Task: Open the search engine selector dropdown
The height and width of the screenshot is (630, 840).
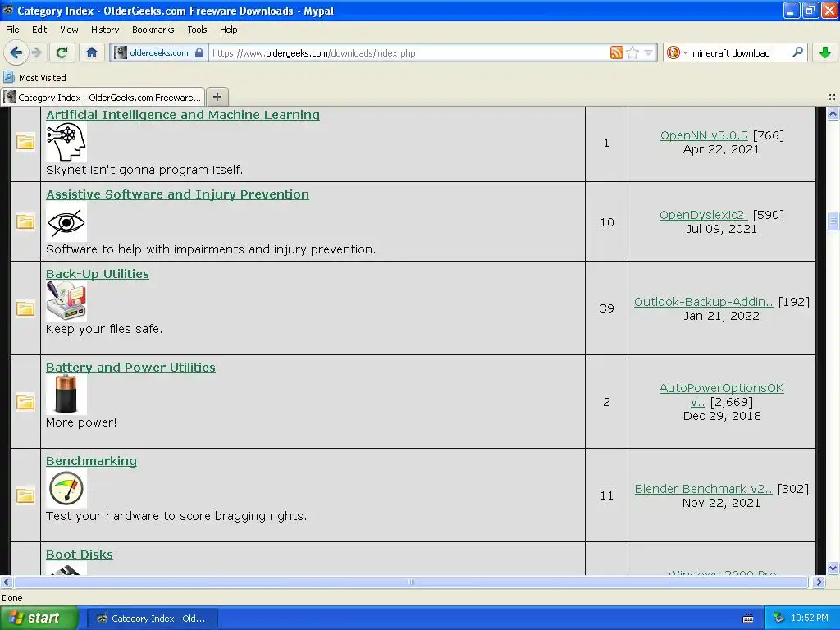Action: (x=677, y=52)
